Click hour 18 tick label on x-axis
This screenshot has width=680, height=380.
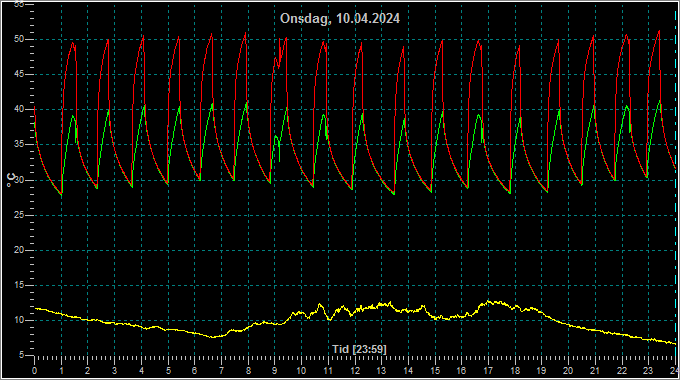coord(515,371)
